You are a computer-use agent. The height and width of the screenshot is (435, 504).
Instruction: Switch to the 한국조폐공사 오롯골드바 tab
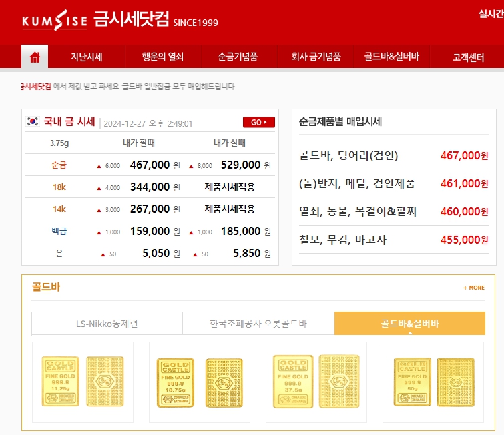258,323
